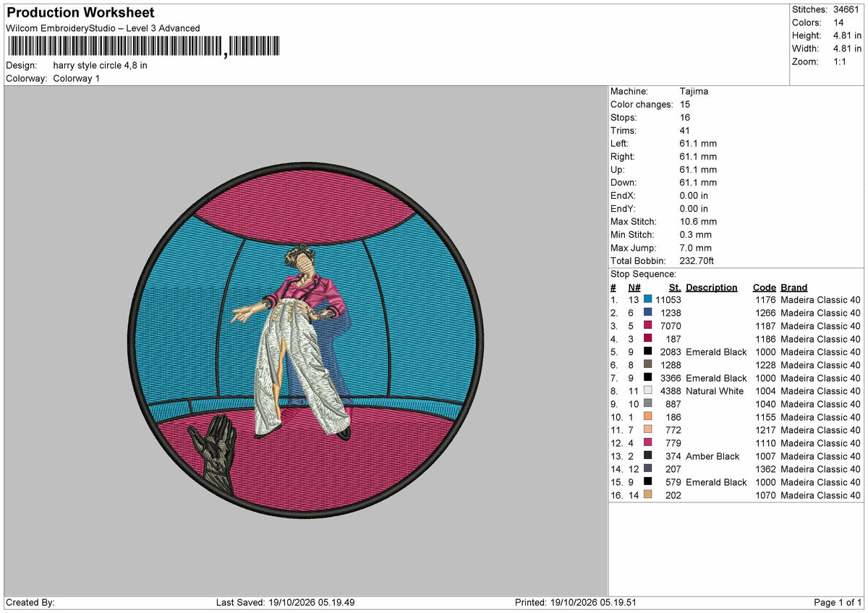Screen dimensions: 868x613
Task: Click the 'N#' column header
Action: [x=634, y=287]
